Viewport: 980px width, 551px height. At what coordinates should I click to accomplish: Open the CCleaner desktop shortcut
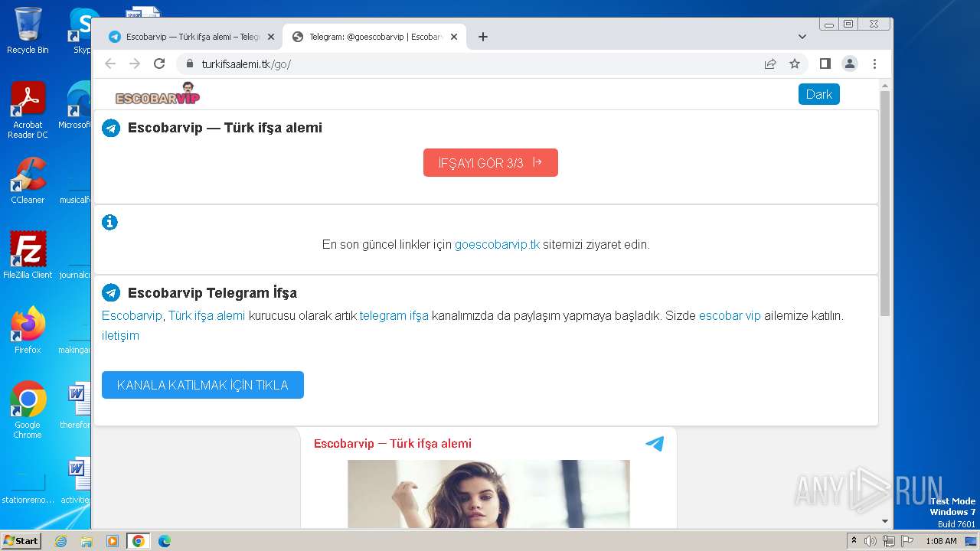pos(28,181)
